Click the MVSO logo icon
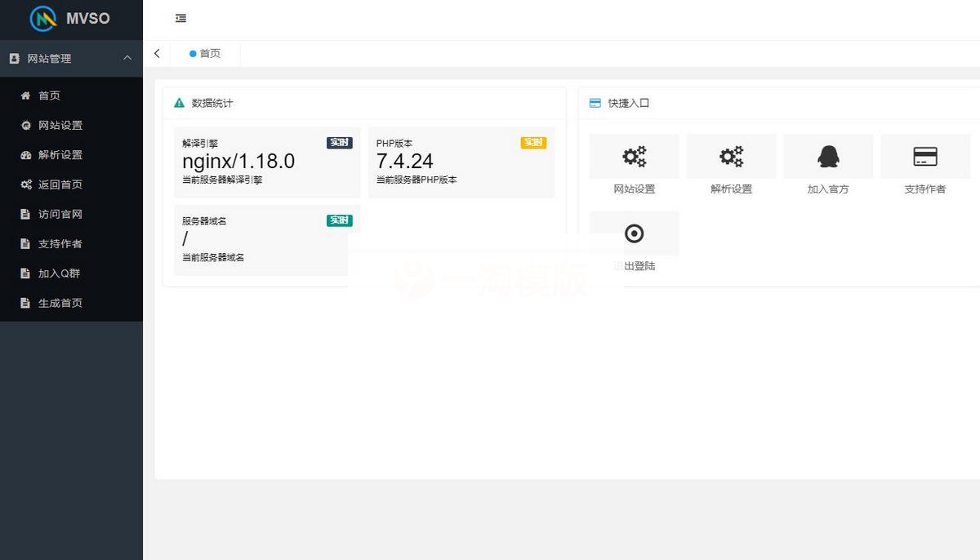The width and height of the screenshot is (980, 560). (42, 18)
